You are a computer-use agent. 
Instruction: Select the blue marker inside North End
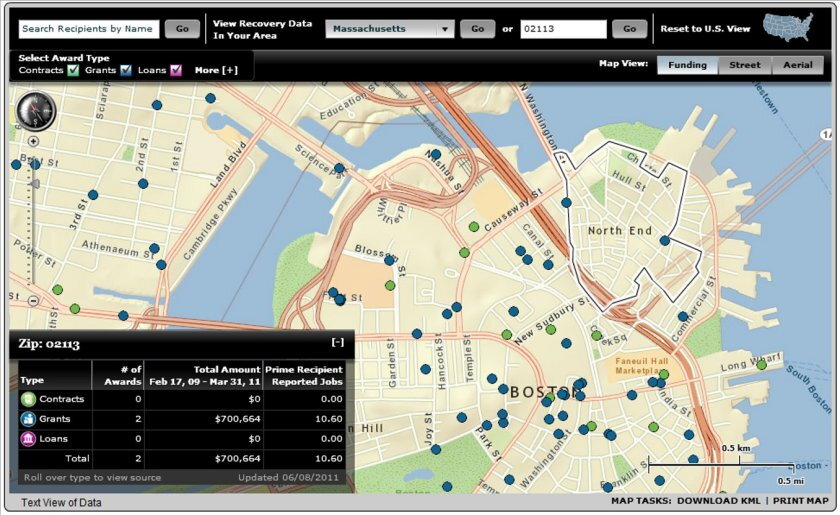[x=665, y=241]
